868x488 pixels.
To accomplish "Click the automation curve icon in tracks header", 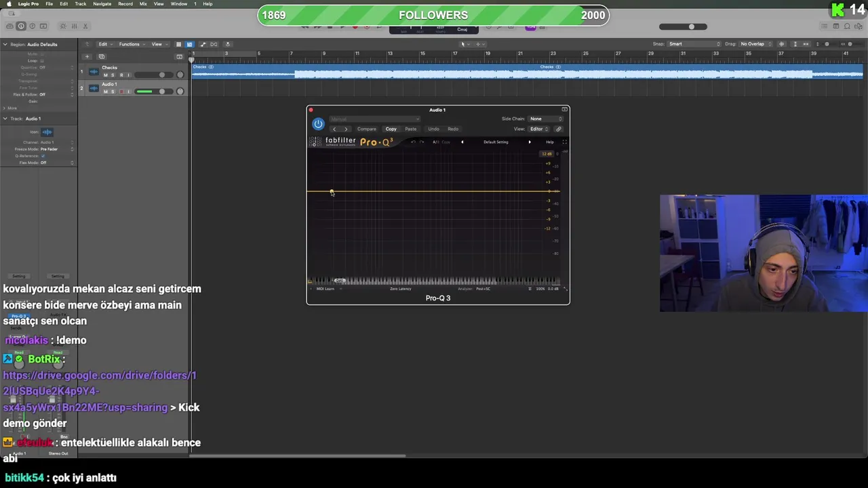I will tap(203, 44).
